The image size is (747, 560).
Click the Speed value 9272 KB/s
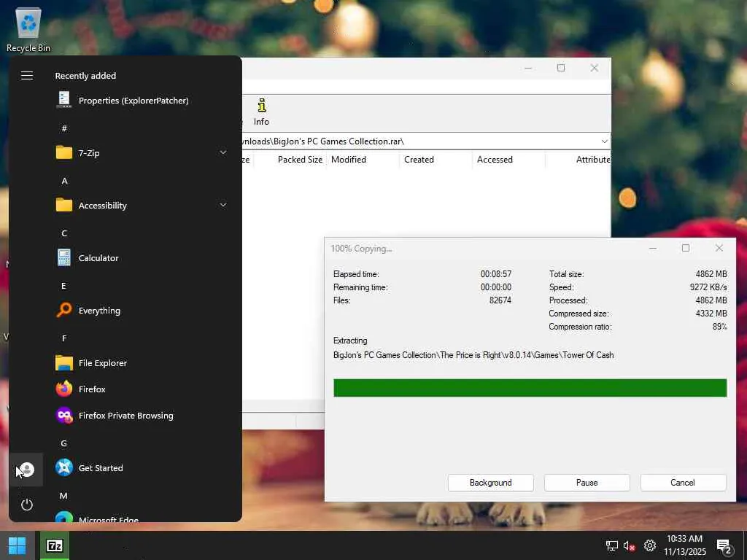pyautogui.click(x=708, y=287)
